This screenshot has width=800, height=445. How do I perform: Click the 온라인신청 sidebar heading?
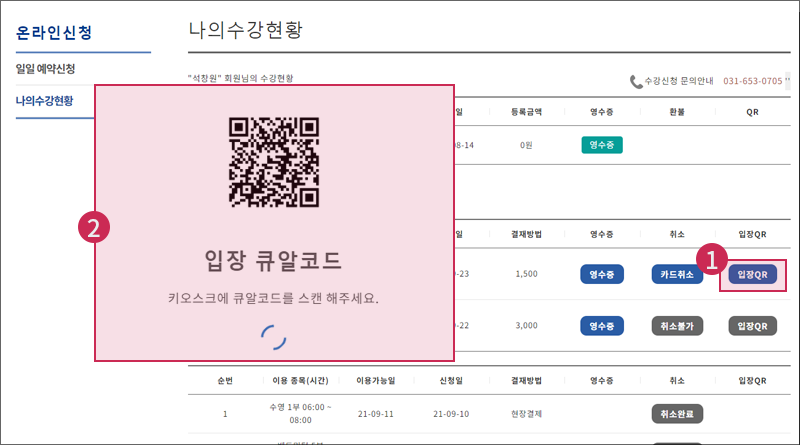[54, 33]
